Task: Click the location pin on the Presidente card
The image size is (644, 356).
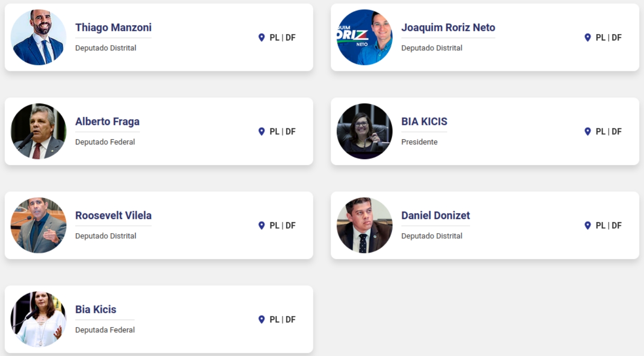Action: pyautogui.click(x=587, y=132)
